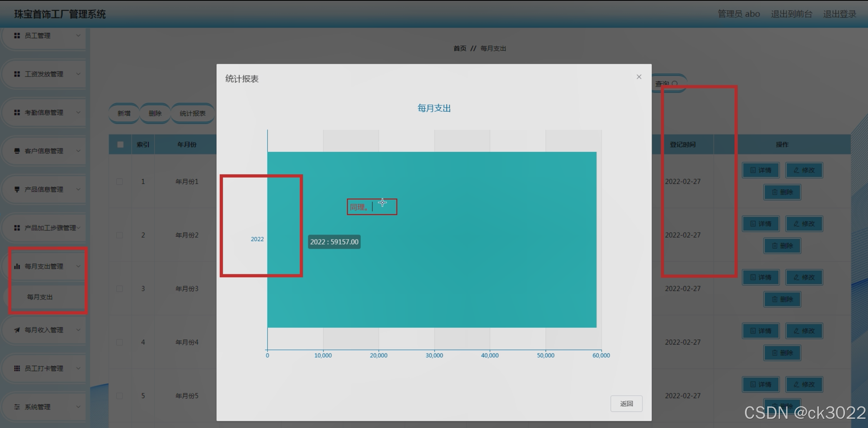
Task: Check the checkbox for row 1
Action: tap(119, 182)
